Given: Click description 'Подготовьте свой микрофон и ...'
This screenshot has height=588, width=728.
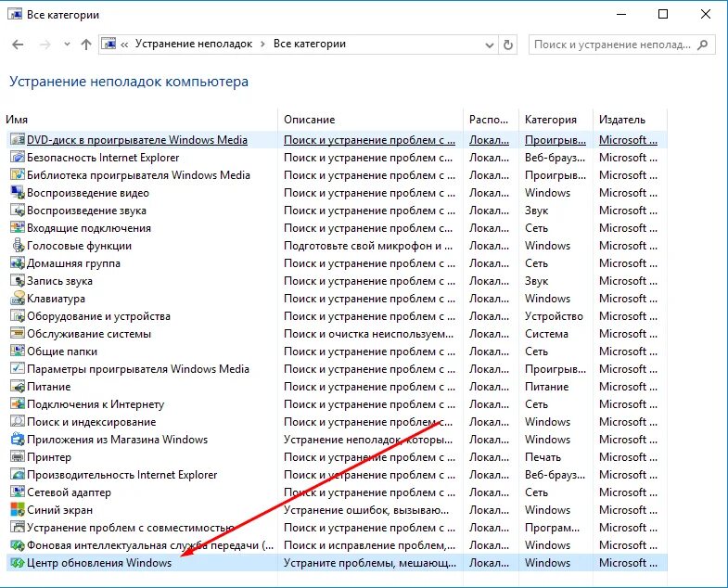Looking at the screenshot, I should pos(368,246).
